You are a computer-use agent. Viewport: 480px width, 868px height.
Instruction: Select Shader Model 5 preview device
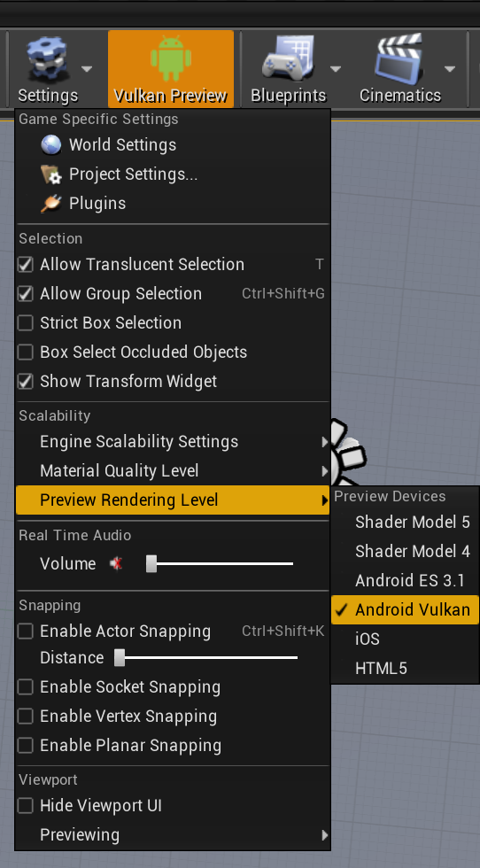pos(405,522)
